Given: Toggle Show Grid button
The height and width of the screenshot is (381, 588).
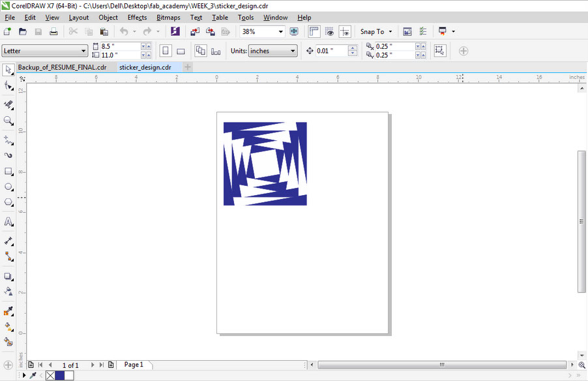Looking at the screenshot, I should 329,31.
